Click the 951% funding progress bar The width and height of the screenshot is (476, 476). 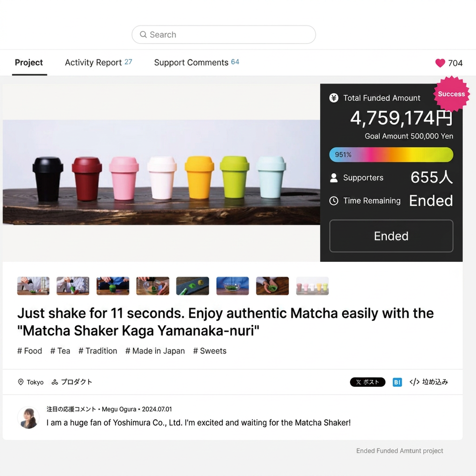point(391,155)
